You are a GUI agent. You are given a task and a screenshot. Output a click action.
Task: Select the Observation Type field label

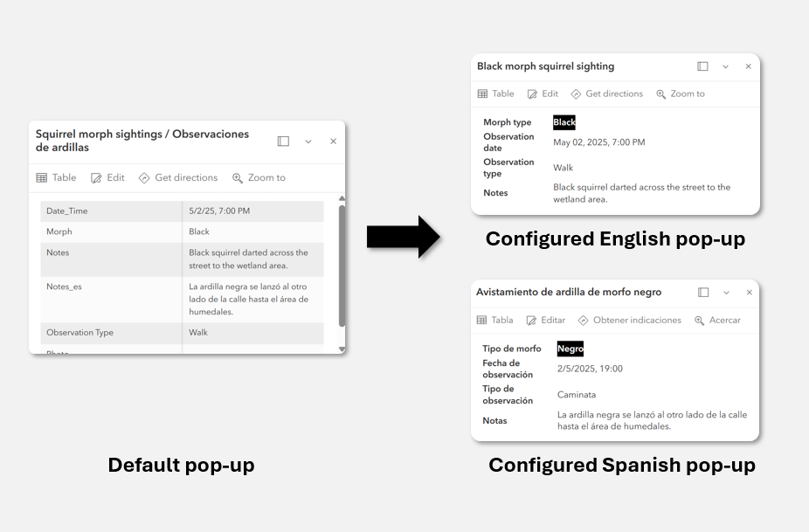point(80,332)
